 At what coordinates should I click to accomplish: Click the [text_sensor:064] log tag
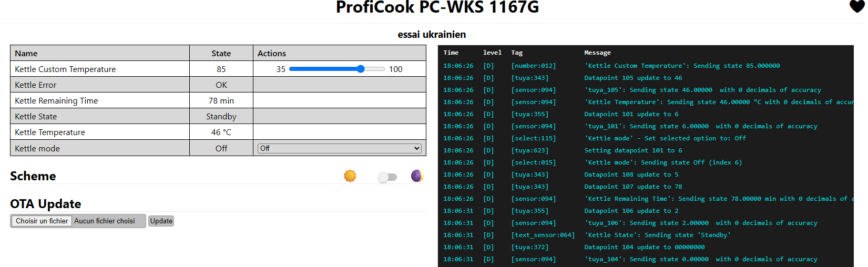pyautogui.click(x=543, y=235)
